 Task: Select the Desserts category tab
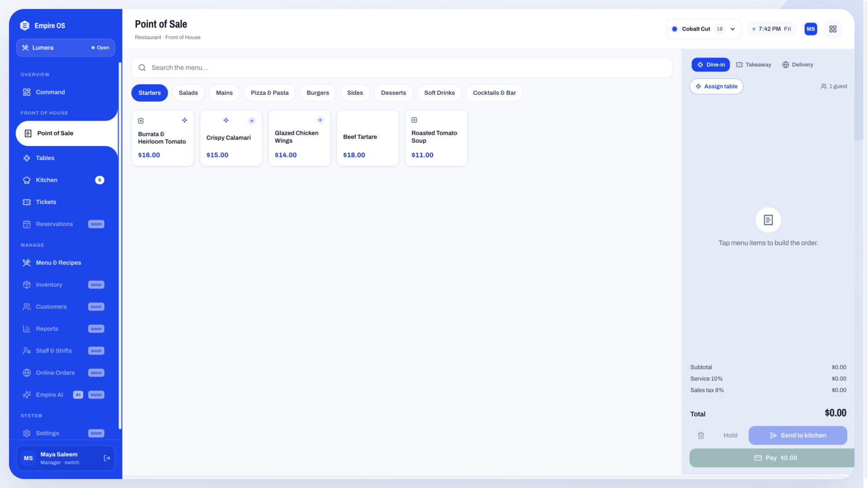(x=393, y=93)
